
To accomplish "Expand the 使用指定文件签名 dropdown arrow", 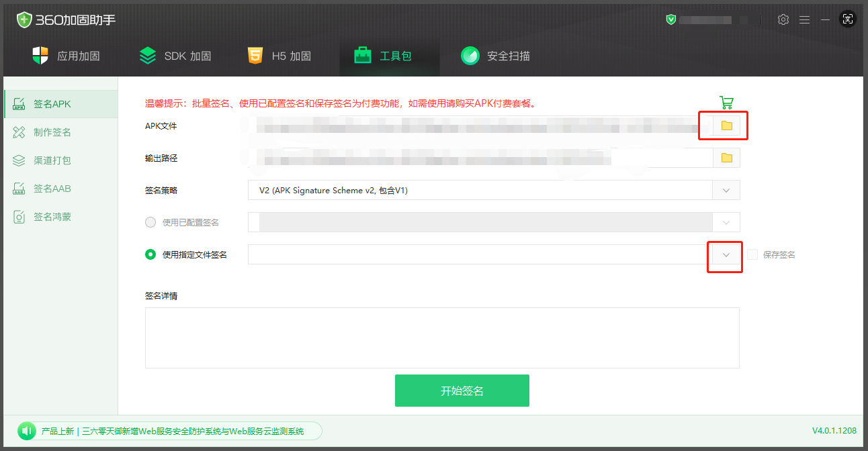I will coord(726,254).
